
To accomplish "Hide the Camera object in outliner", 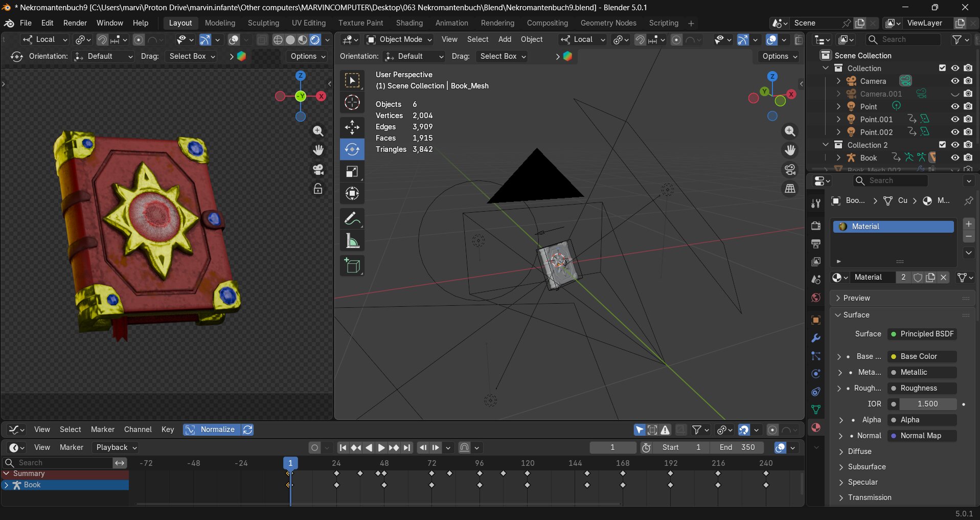I will 954,81.
